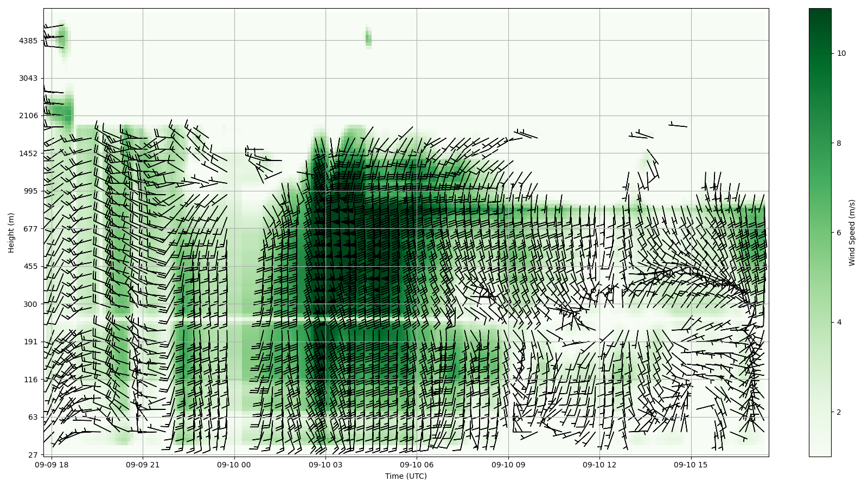
Task: Click the 4385 height tick label
Action: point(28,41)
